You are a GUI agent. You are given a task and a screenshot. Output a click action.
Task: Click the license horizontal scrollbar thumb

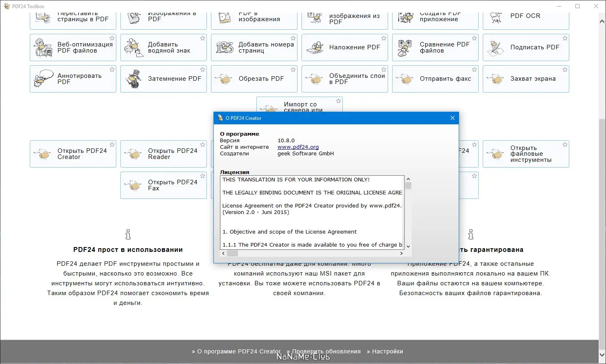pos(232,253)
